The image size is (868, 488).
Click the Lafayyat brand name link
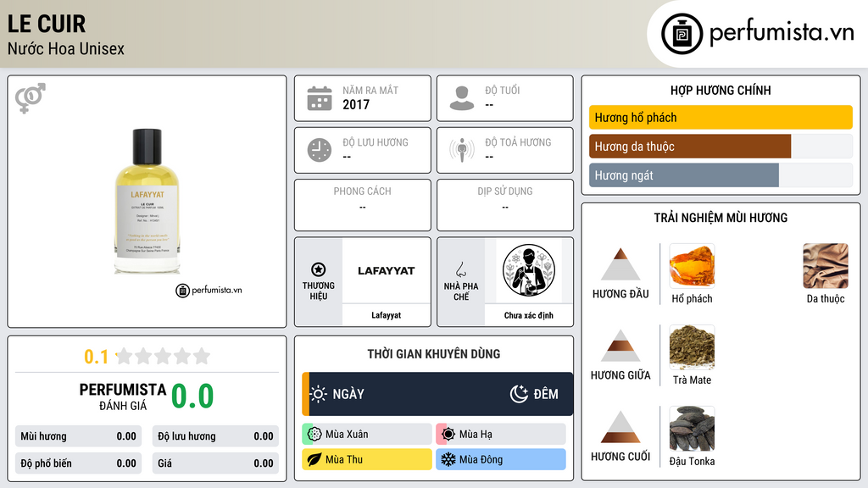pos(387,315)
